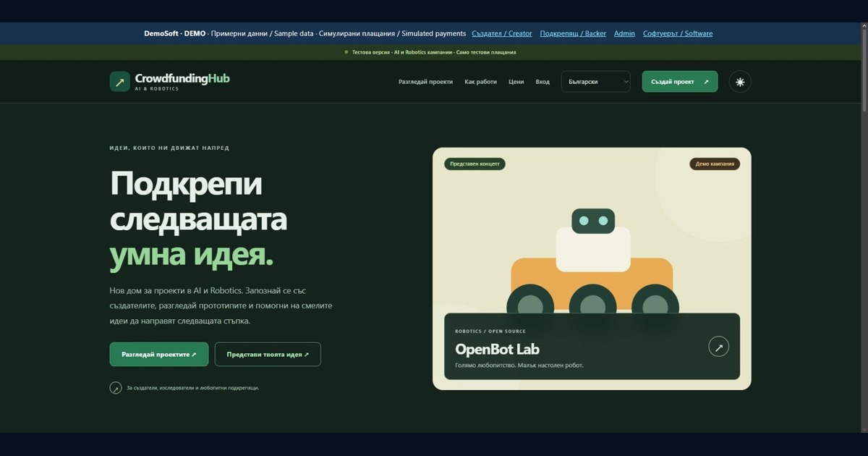
Task: Click the Демо кампания badge
Action: pos(715,164)
